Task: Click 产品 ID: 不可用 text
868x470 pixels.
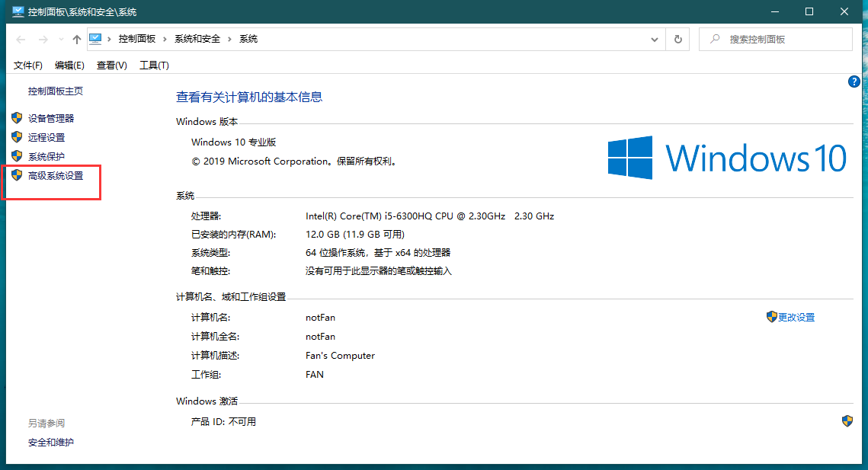Action: click(223, 422)
